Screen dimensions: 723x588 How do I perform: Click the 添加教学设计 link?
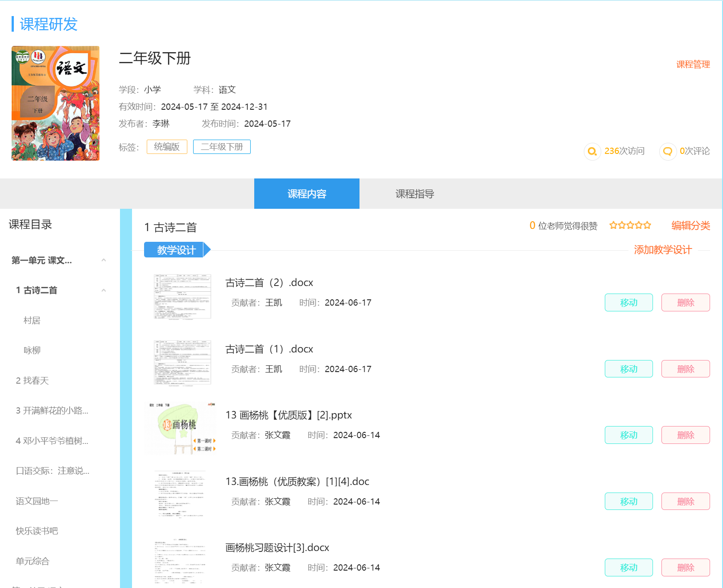[663, 249]
